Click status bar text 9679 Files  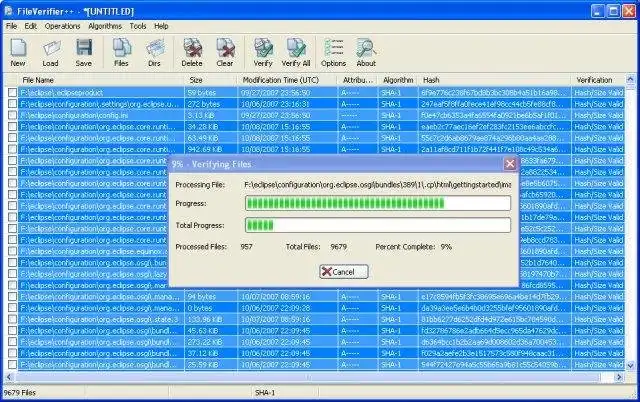click(20, 393)
